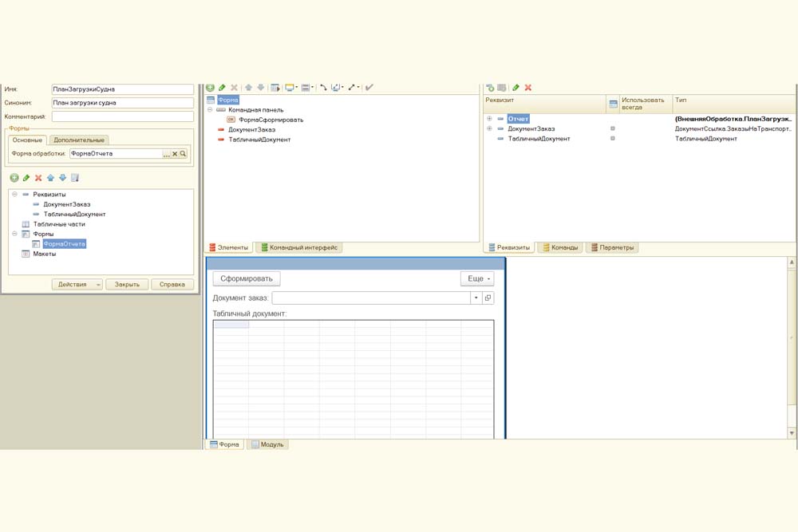Switch to the Модуль tab
The width and height of the screenshot is (798, 532).
coord(267,444)
